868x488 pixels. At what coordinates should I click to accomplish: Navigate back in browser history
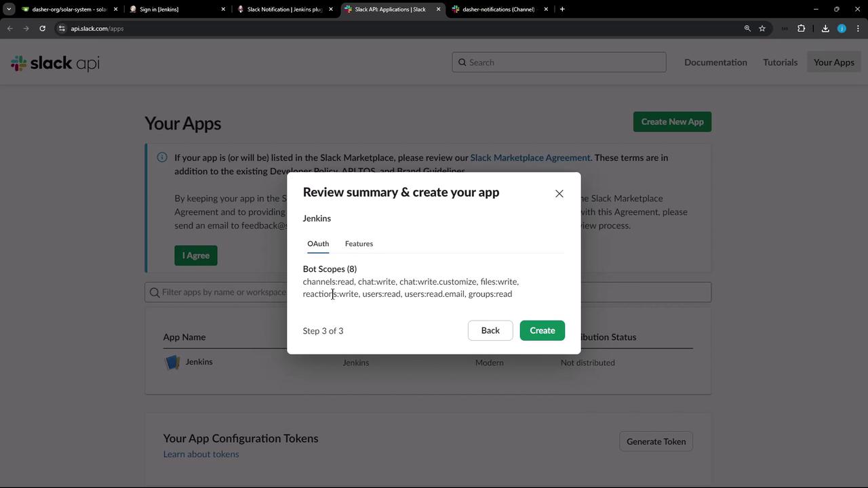pyautogui.click(x=9, y=28)
